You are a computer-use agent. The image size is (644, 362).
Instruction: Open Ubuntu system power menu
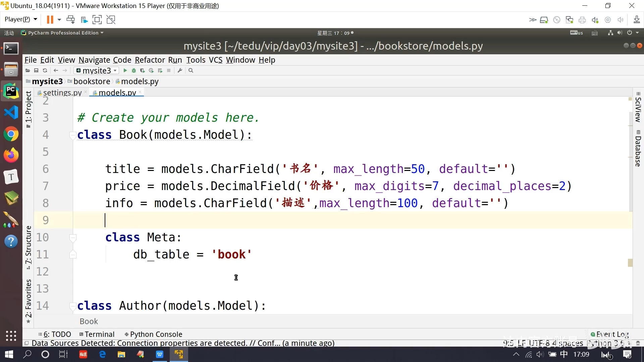coord(632,33)
